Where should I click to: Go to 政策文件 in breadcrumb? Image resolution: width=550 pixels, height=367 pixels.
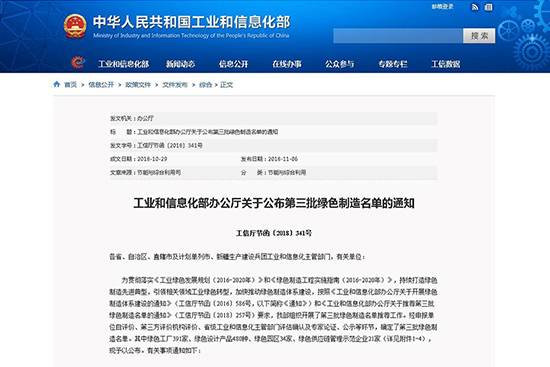138,85
